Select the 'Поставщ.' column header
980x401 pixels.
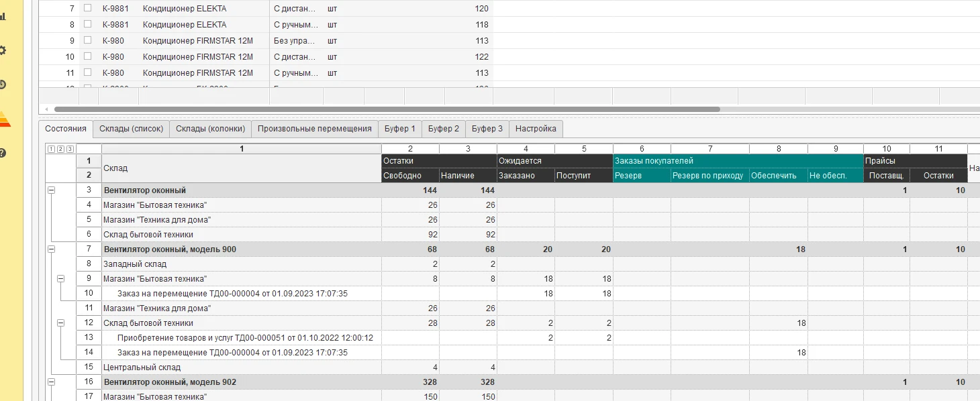886,176
